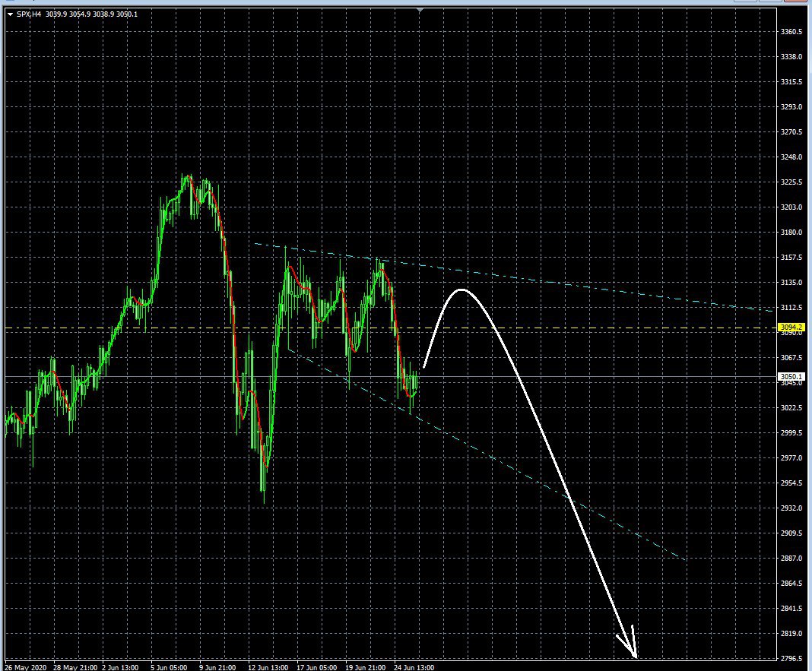Click the 17 Jun 05:00 time label
The image size is (812, 671).
pos(316,667)
